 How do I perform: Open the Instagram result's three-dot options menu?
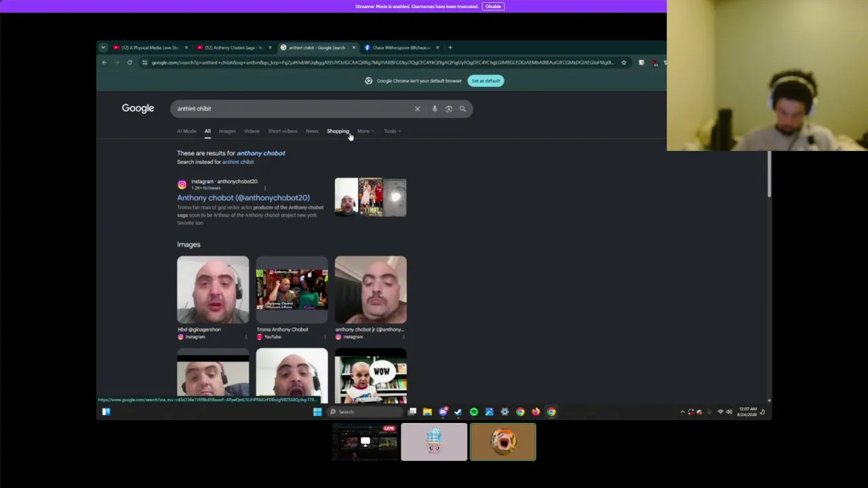tap(264, 188)
